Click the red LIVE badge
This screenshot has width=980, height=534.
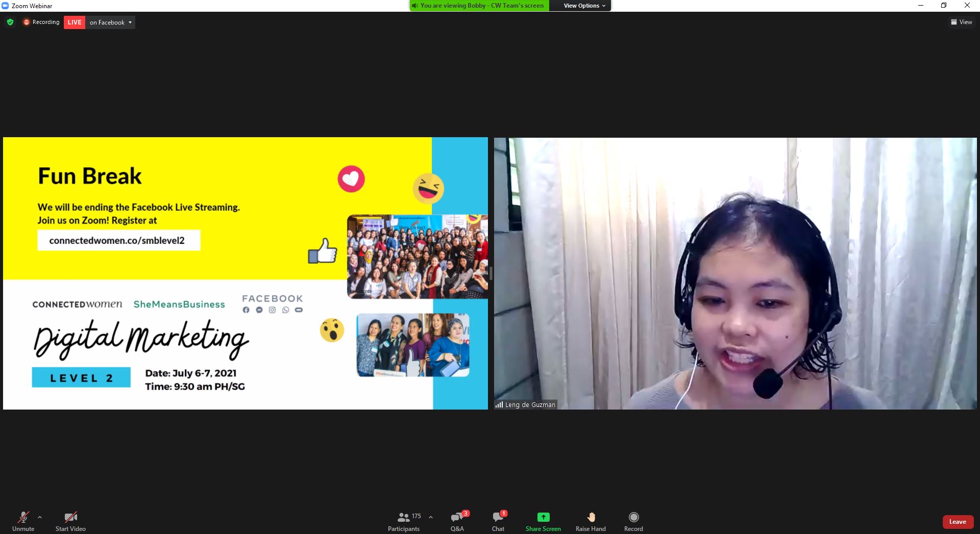pos(75,22)
